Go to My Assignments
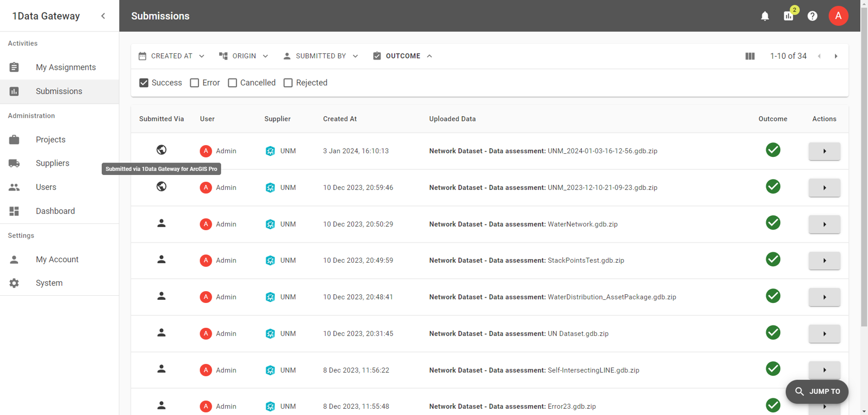The width and height of the screenshot is (868, 415). (x=66, y=67)
